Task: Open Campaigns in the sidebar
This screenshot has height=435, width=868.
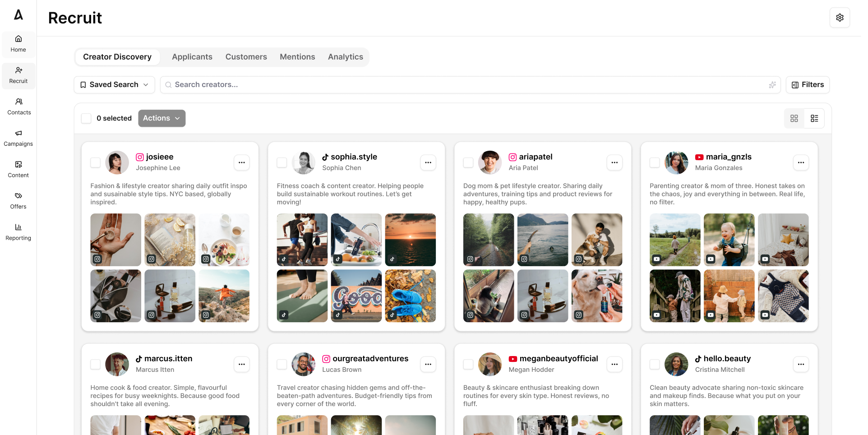Action: click(x=18, y=139)
